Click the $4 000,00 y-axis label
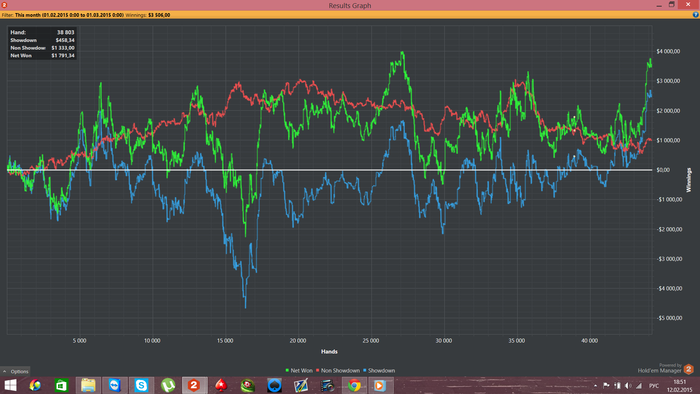700x394 pixels. (668, 51)
